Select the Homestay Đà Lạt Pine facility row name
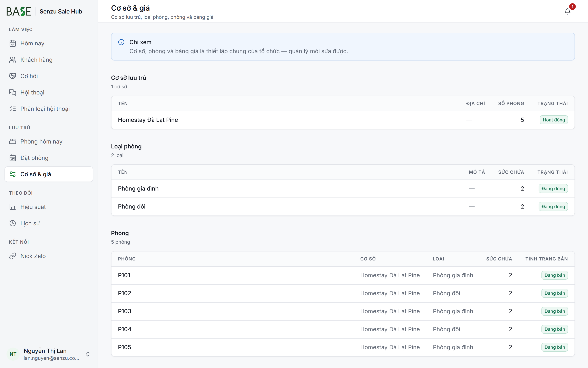The image size is (588, 368). (148, 120)
